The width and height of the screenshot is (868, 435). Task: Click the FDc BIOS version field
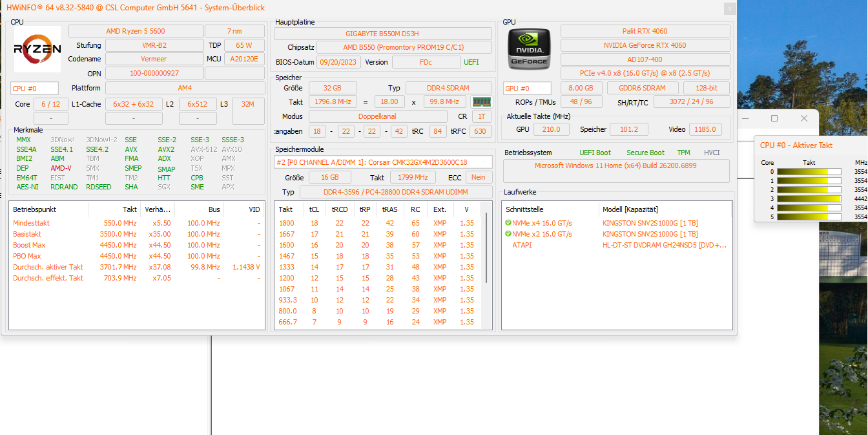[426, 62]
